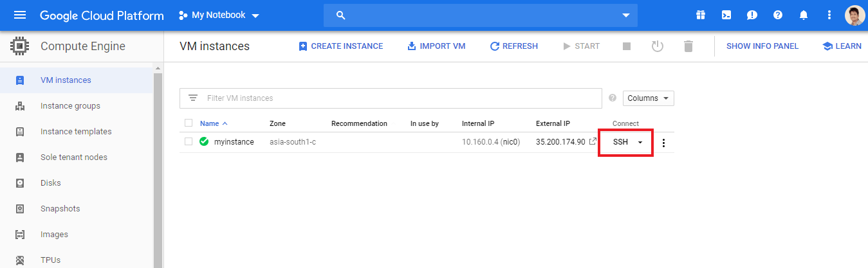Click the green running status icon
Image resolution: width=868 pixels, height=268 pixels.
tap(204, 142)
